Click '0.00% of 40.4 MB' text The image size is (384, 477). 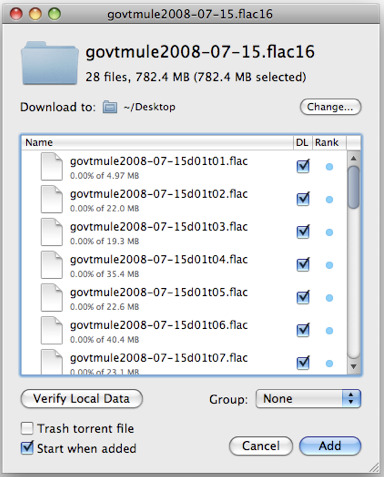tap(104, 340)
